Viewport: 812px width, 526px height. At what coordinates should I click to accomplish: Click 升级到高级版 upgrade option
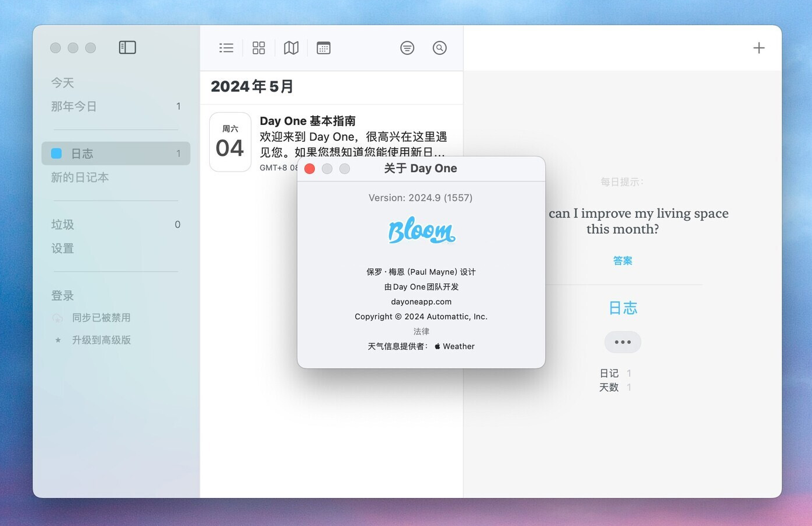pyautogui.click(x=101, y=340)
